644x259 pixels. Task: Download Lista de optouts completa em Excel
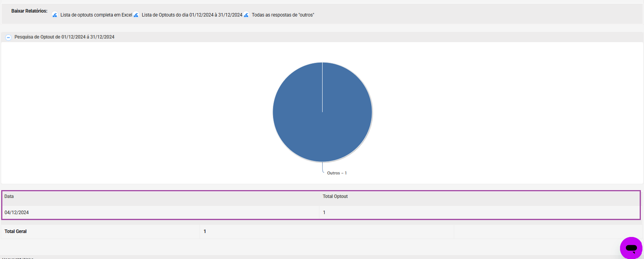pyautogui.click(x=96, y=15)
